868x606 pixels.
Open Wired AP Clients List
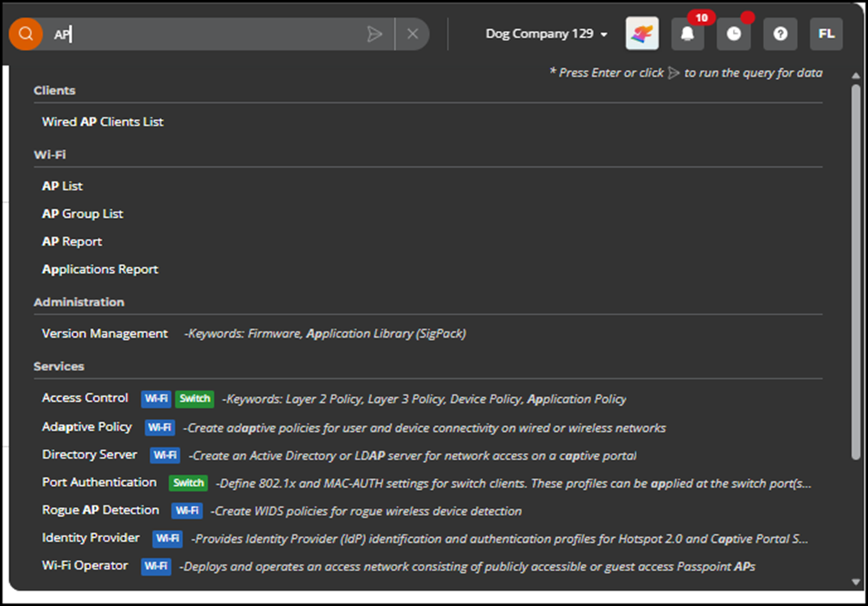[x=103, y=122]
